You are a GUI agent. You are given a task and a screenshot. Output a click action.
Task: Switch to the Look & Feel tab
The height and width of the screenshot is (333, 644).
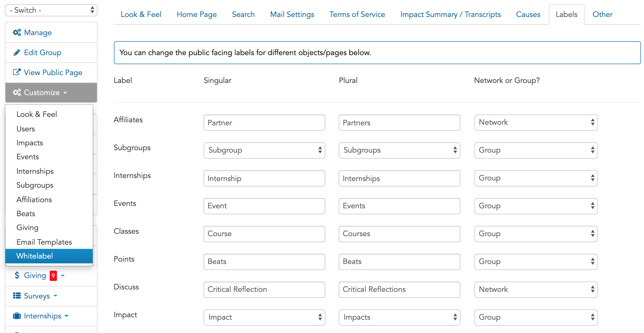(141, 15)
